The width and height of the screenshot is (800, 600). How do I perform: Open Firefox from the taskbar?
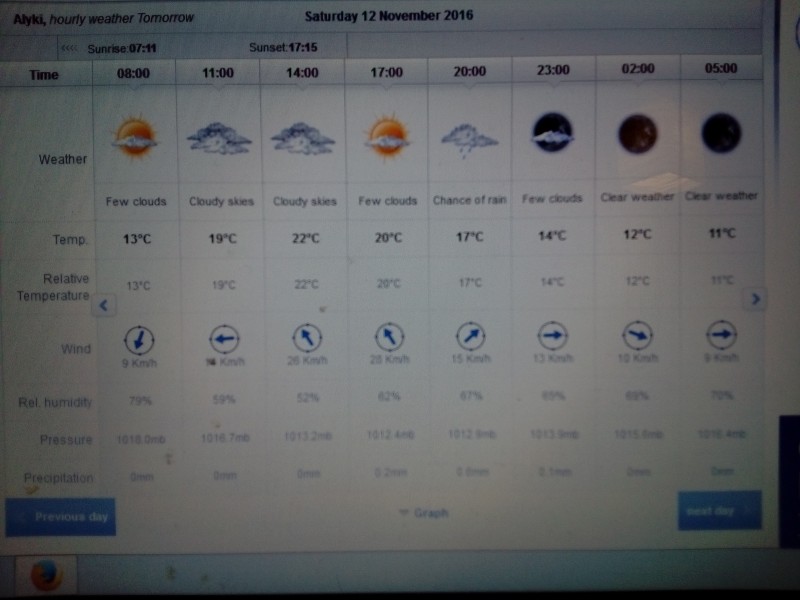click(47, 574)
